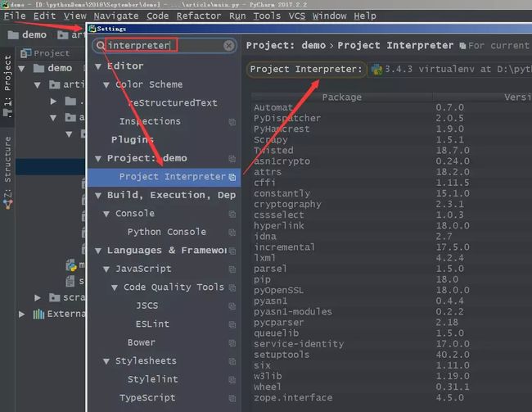Click project-level icon beside Inspections
Viewport: 532px width, 412px height.
[232, 122]
